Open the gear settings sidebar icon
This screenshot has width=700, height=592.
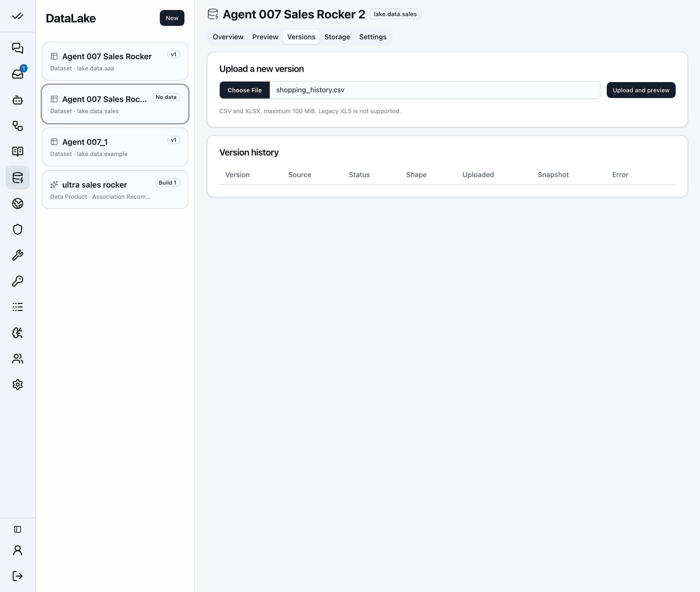[x=17, y=385]
